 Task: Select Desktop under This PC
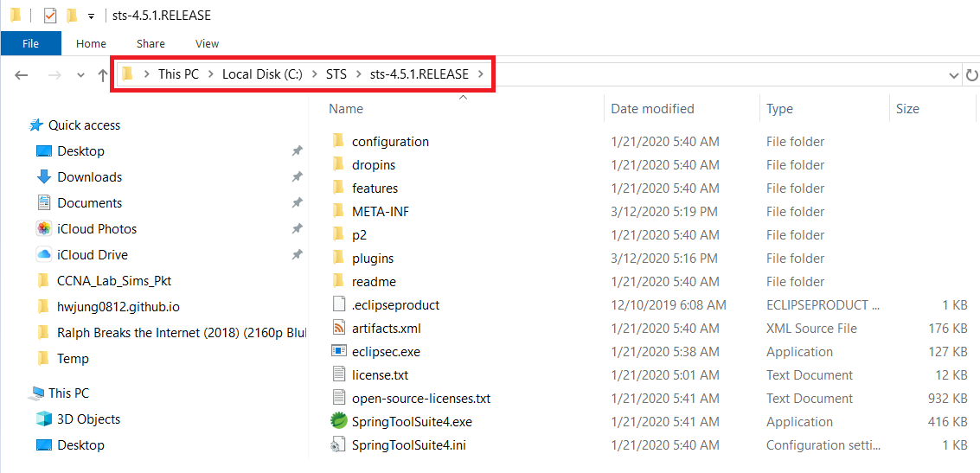[80, 444]
